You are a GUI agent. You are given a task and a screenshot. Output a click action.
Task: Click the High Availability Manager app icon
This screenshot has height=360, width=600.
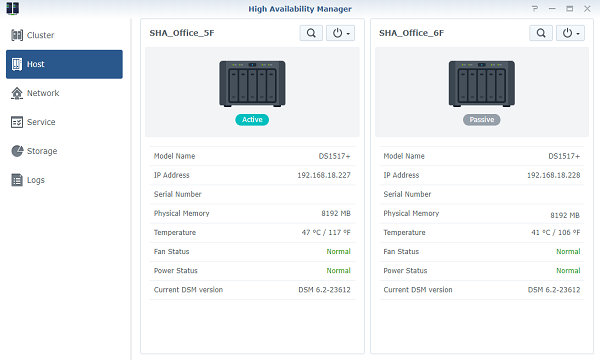[x=13, y=8]
